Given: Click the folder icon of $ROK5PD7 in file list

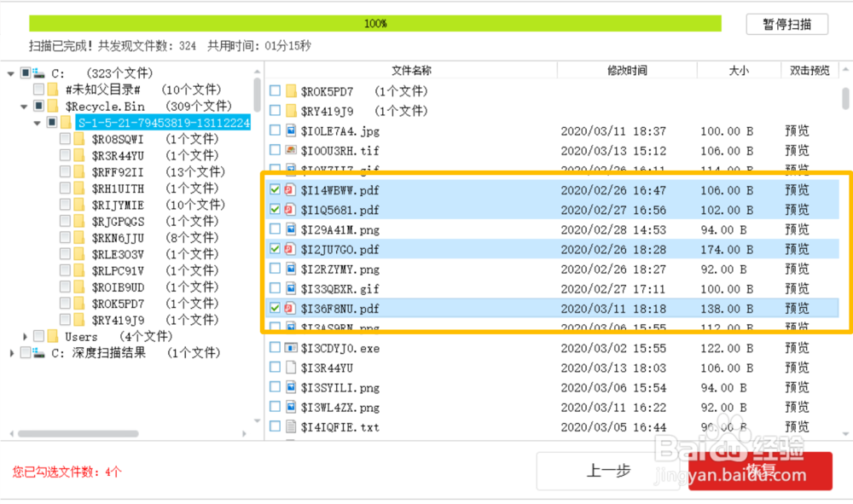Looking at the screenshot, I should [291, 90].
